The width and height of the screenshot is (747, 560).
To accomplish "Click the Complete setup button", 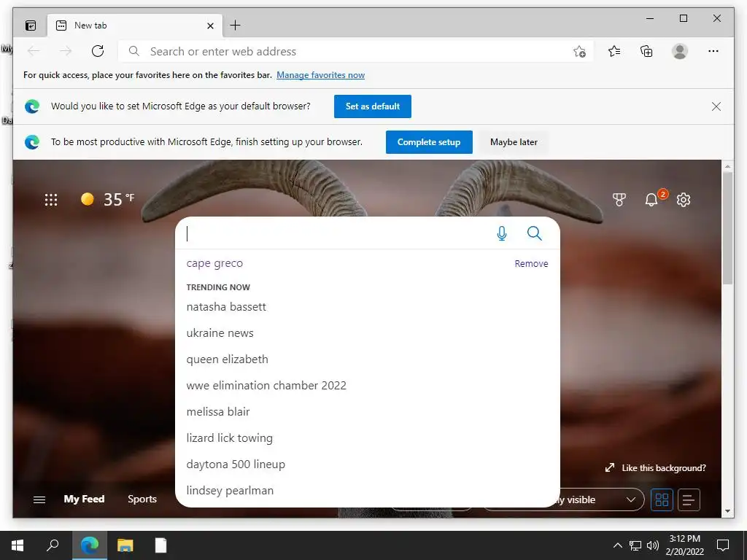I will click(429, 142).
